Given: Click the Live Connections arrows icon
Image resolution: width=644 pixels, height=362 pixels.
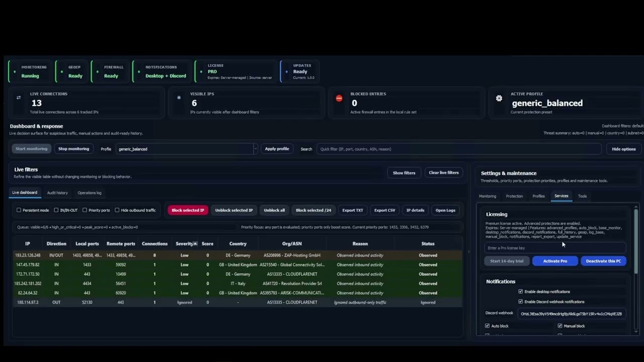Looking at the screenshot, I should click(19, 98).
